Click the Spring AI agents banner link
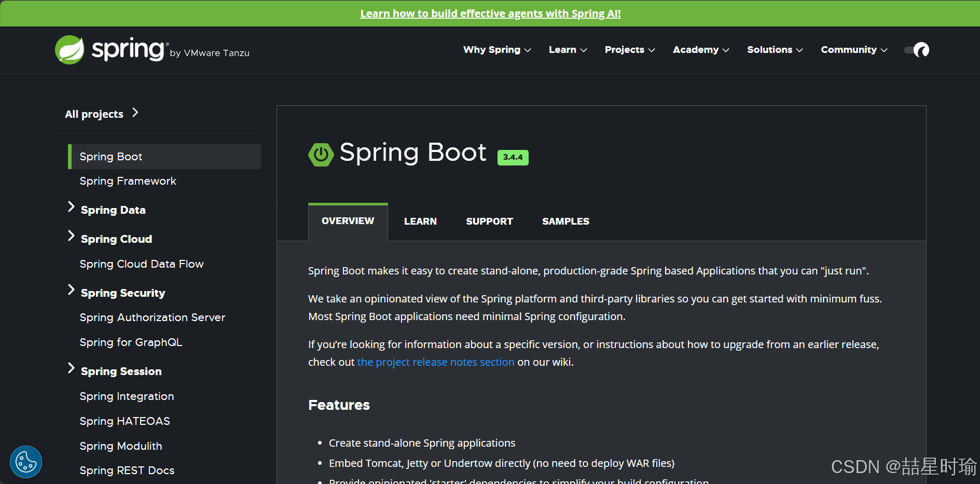Viewport: 980px width, 484px height. coord(490,13)
